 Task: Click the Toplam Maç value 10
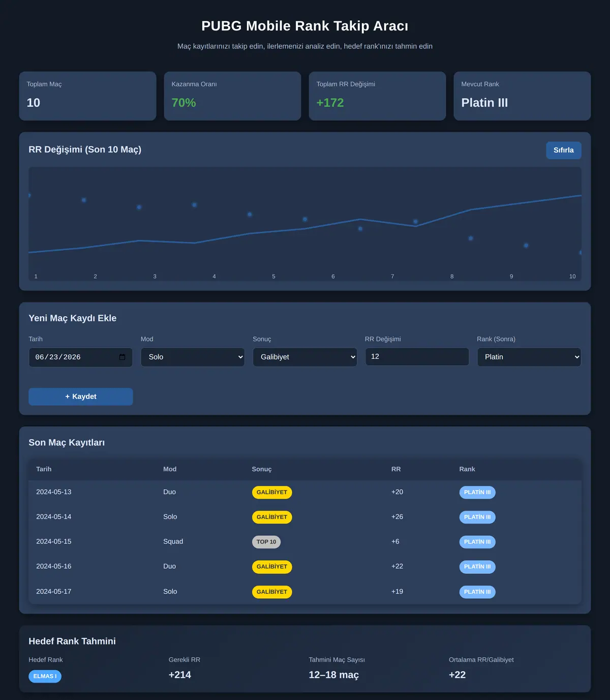click(x=34, y=103)
